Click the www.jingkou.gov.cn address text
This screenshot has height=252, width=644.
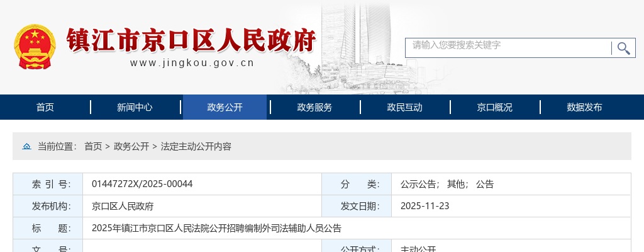click(192, 62)
